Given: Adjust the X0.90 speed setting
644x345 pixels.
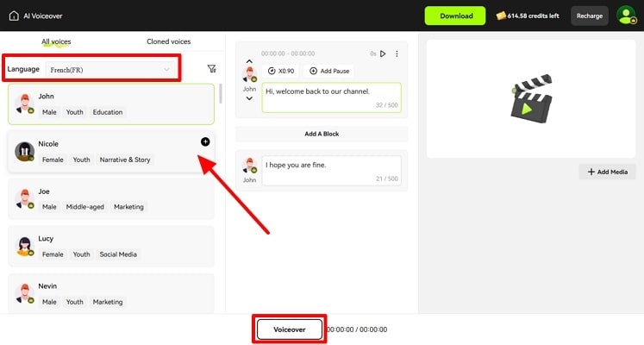Looking at the screenshot, I should (x=281, y=71).
